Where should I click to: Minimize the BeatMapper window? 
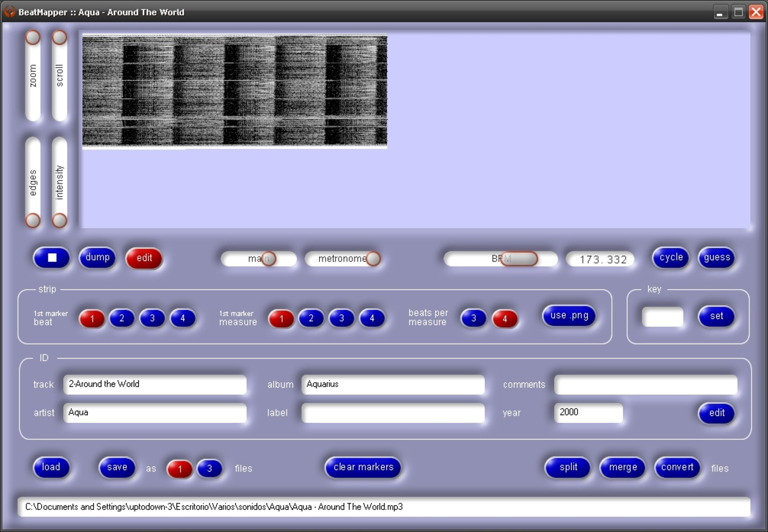[719, 12]
